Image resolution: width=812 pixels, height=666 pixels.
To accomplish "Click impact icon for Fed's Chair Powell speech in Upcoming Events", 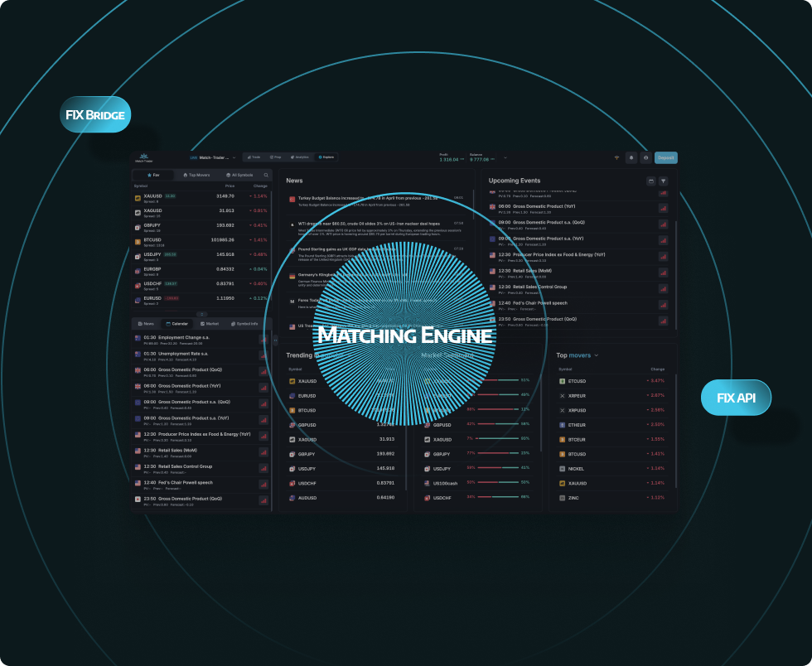I will click(x=663, y=304).
